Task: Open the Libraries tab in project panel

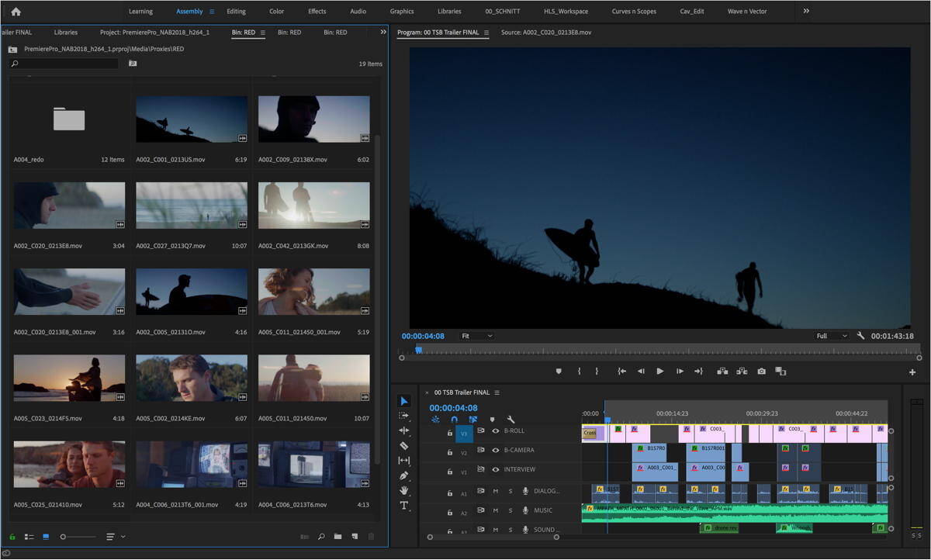Action: (x=66, y=33)
